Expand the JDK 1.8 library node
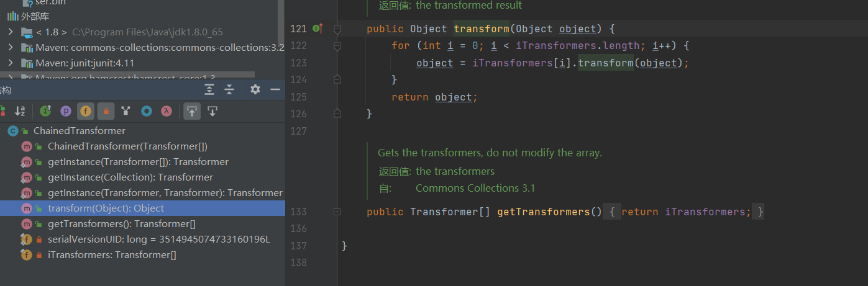This screenshot has width=868, height=286. tap(11, 31)
